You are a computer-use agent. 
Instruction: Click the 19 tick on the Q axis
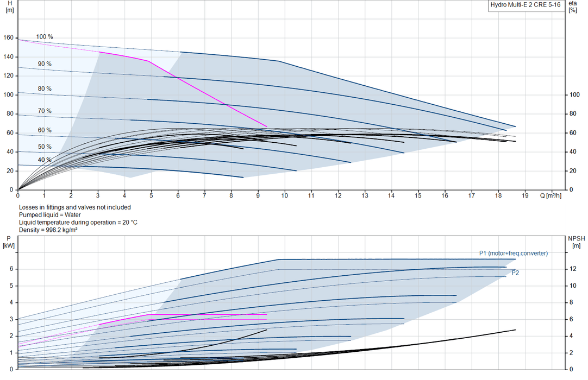click(524, 195)
